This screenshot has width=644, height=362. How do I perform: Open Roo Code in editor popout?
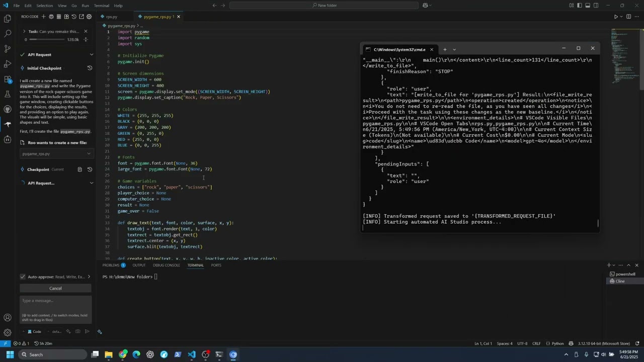pyautogui.click(x=82, y=17)
